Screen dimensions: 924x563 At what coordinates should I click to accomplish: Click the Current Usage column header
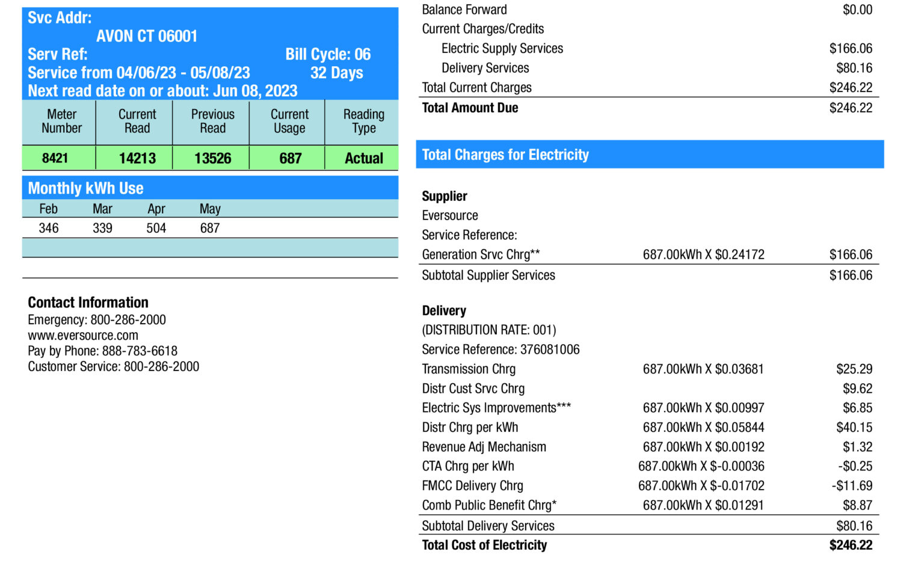pyautogui.click(x=289, y=122)
